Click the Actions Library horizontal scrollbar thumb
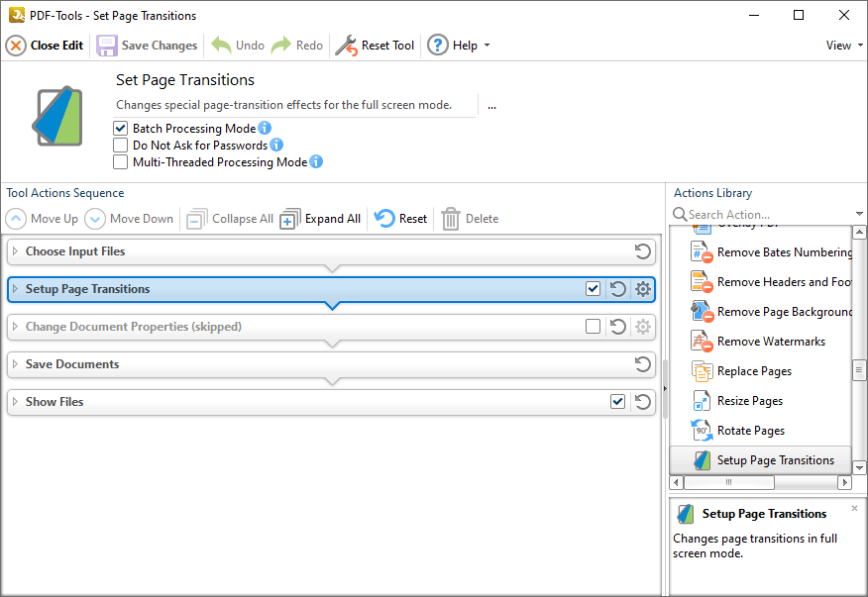This screenshot has height=597, width=868. (729, 482)
